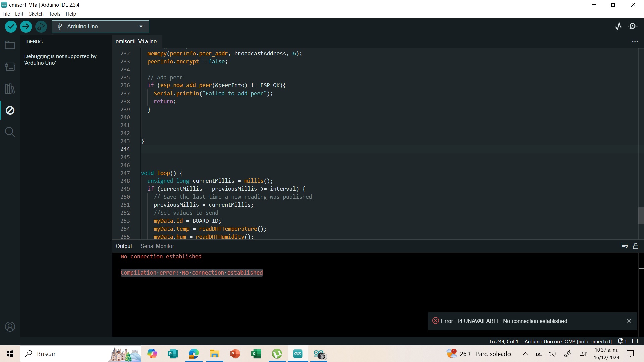644x362 pixels.
Task: Open the Serial Plotter icon
Action: [618, 26]
